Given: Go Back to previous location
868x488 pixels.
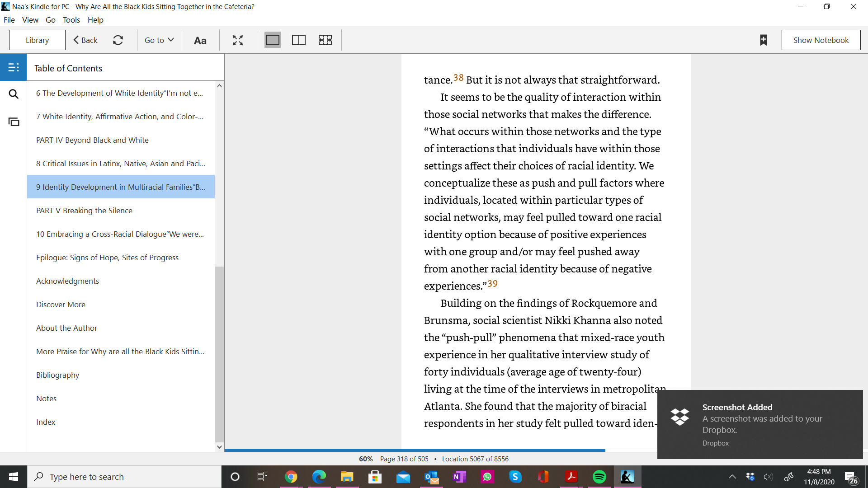Looking at the screenshot, I should 85,40.
